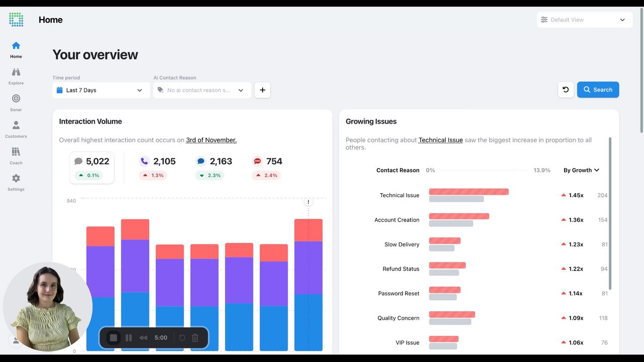
Task: Follow the Technical Issue underlined link
Action: tap(441, 140)
